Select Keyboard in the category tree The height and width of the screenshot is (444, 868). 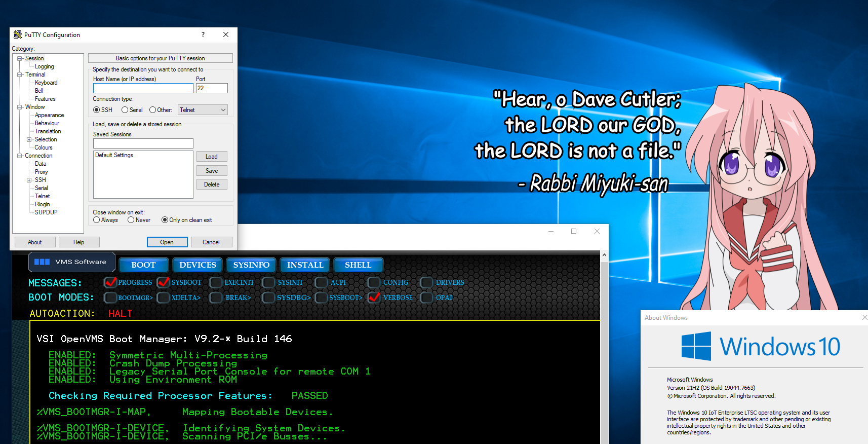[46, 83]
